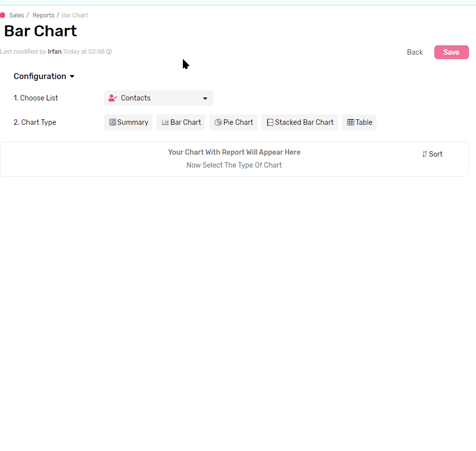Screen dimensions: 476x451
Task: Click the '2. Chart Type' label
Action: pos(35,122)
